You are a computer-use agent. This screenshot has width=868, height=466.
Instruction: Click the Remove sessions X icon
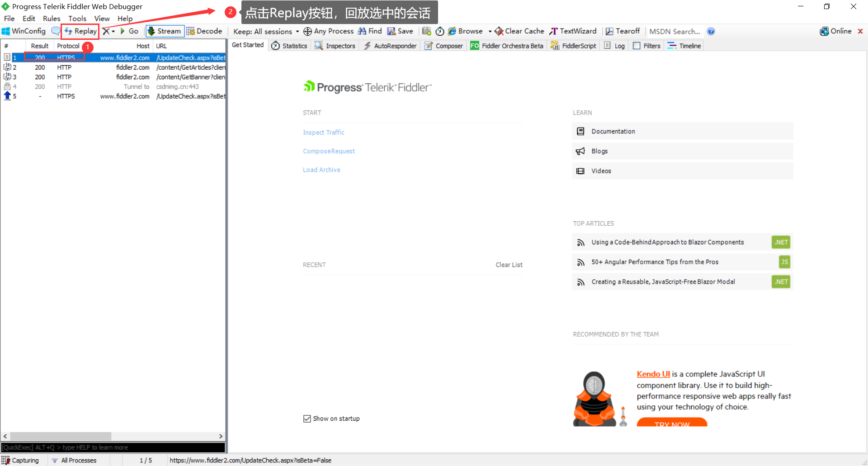pyautogui.click(x=106, y=31)
